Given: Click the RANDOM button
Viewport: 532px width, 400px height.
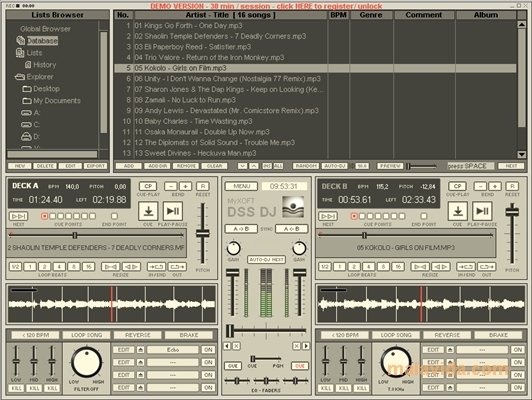Looking at the screenshot, I should tap(306, 166).
